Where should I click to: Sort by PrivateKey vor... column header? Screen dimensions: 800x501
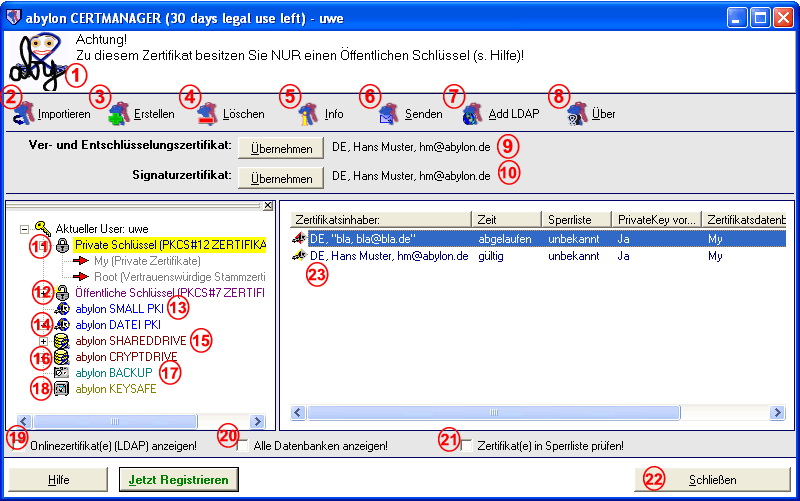click(x=657, y=219)
